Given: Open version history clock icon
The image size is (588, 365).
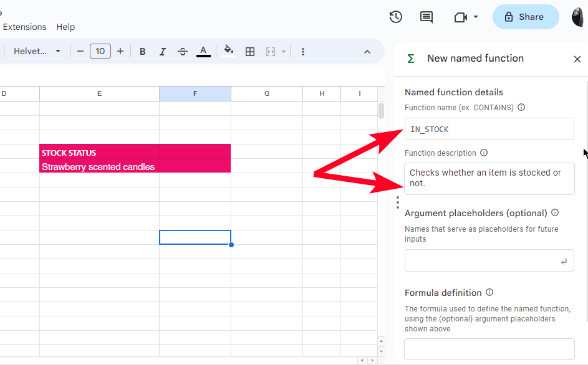Looking at the screenshot, I should pyautogui.click(x=395, y=17).
